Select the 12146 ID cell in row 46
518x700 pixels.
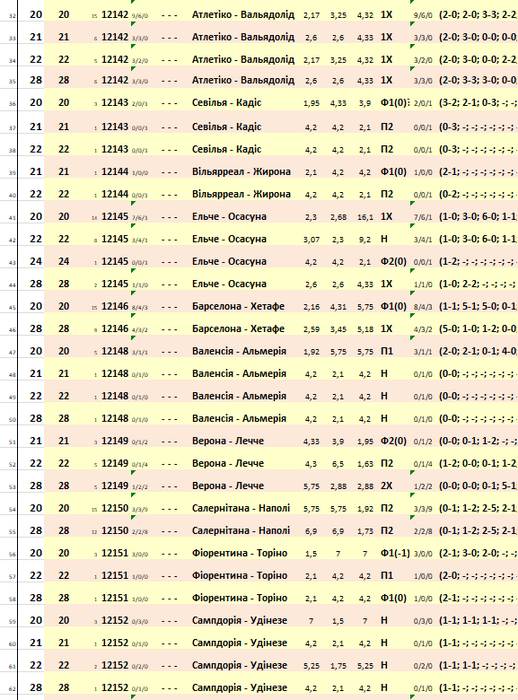tap(115, 329)
